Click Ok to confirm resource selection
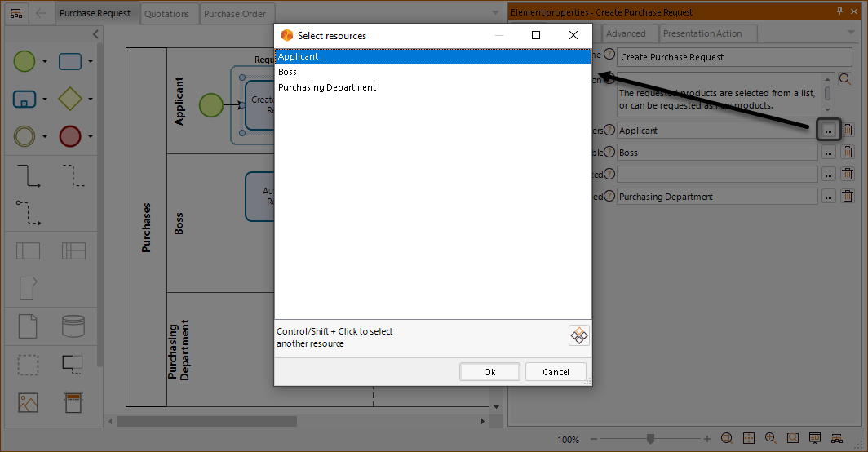The image size is (868, 452). click(489, 372)
